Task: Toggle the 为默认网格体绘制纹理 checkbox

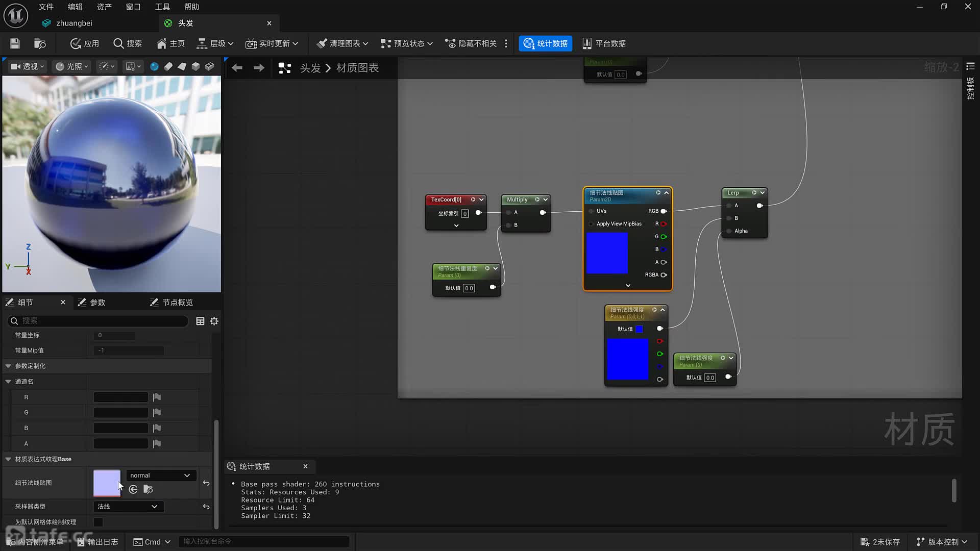Action: [98, 522]
